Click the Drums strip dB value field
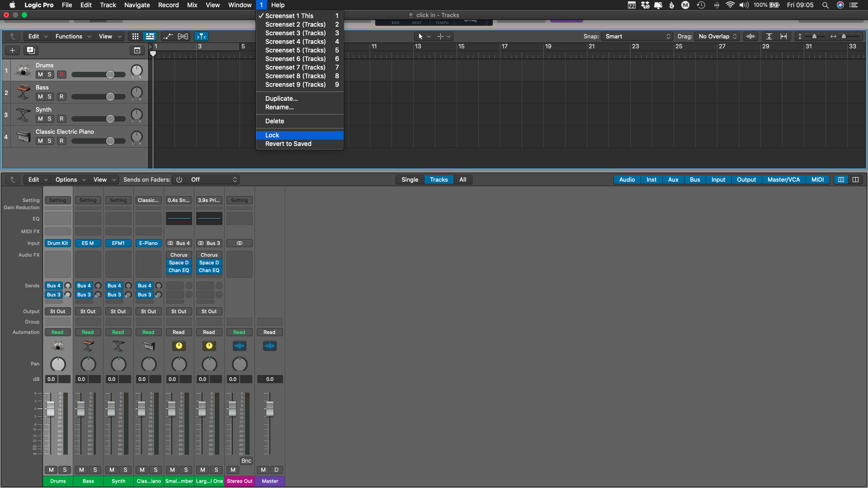This screenshot has height=488, width=868. [51, 379]
